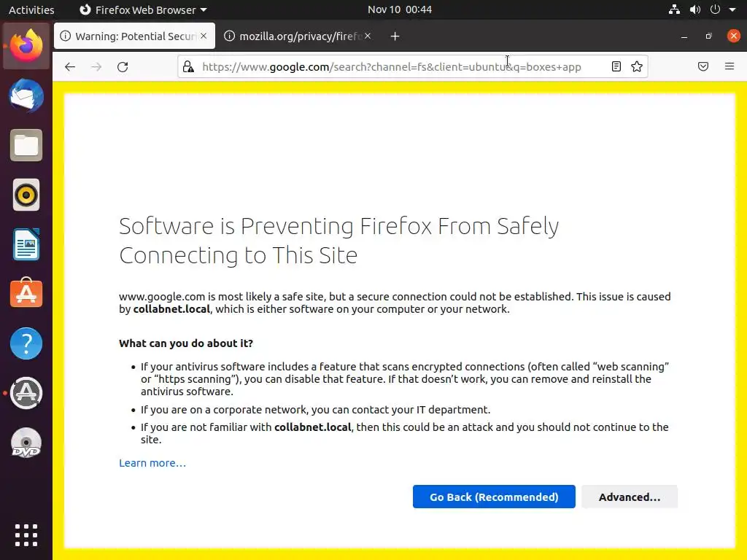Screen dimensions: 747x560
Task: Open a new tab with the plus button
Action: [395, 36]
